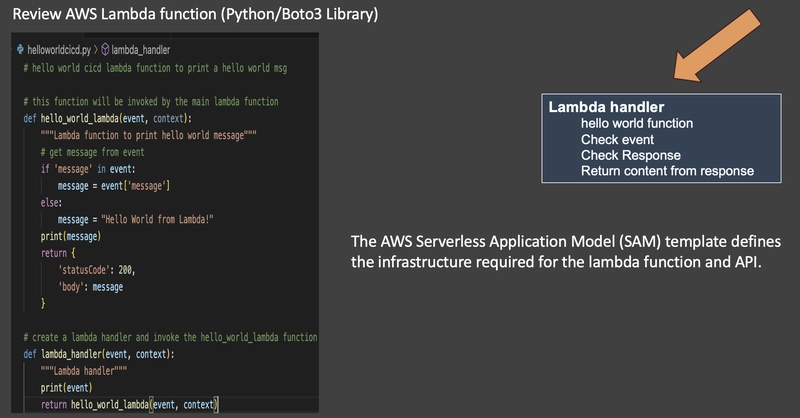The height and width of the screenshot is (418, 800).
Task: Click the SAM template description paragraph
Action: tap(565, 252)
